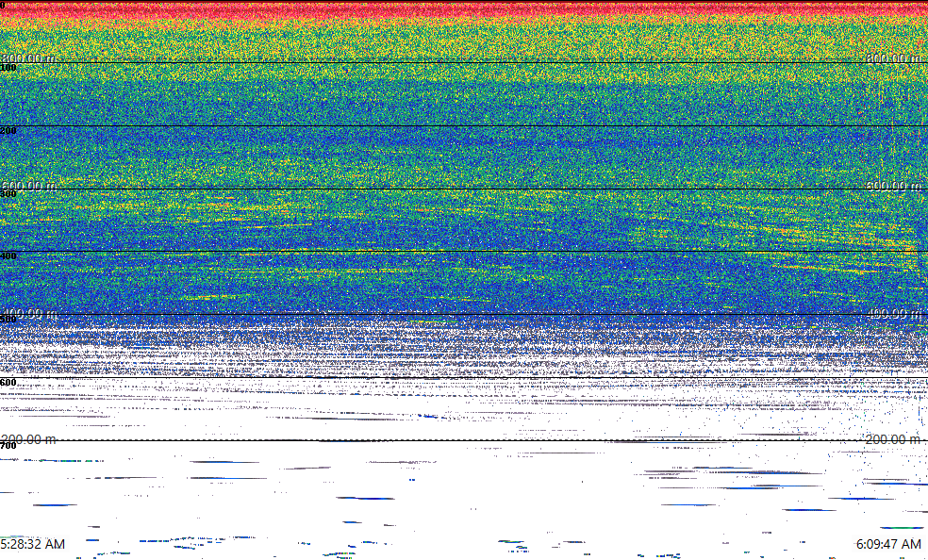Select the left-hand 800.00 m depth label

click(x=28, y=58)
